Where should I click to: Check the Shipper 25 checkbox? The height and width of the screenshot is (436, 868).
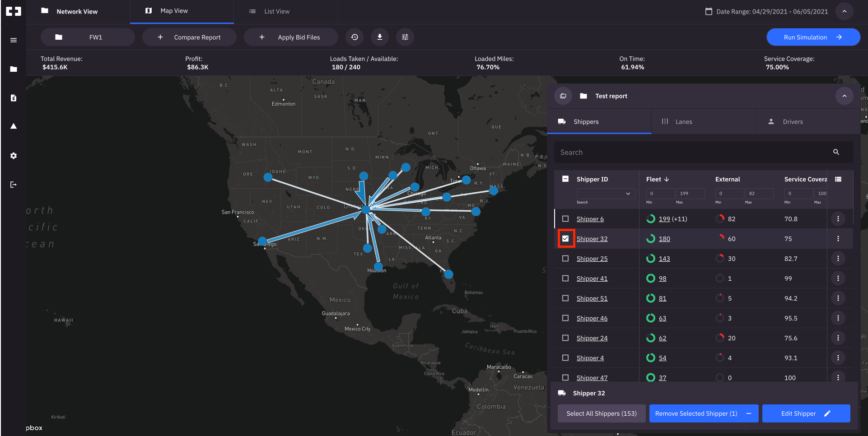pos(565,258)
